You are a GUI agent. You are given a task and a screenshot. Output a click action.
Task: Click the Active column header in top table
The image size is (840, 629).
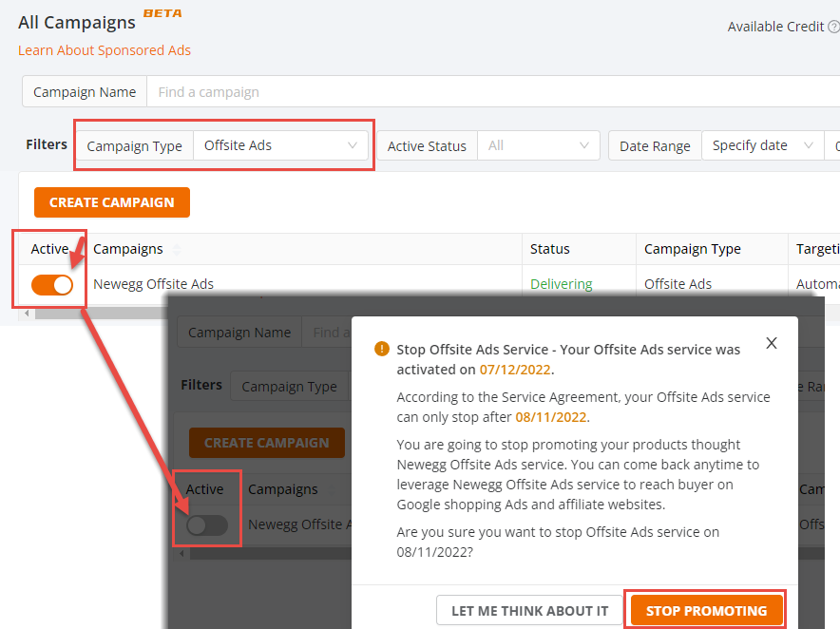click(49, 249)
